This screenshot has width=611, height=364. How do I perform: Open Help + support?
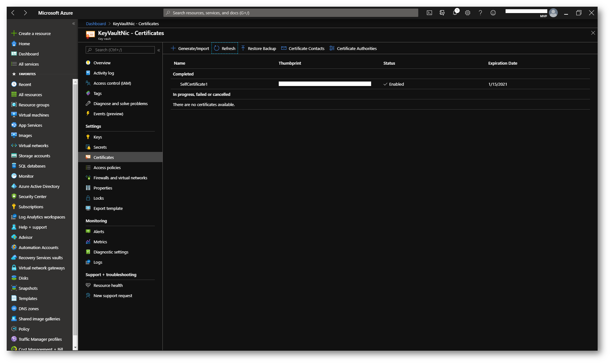coord(29,227)
